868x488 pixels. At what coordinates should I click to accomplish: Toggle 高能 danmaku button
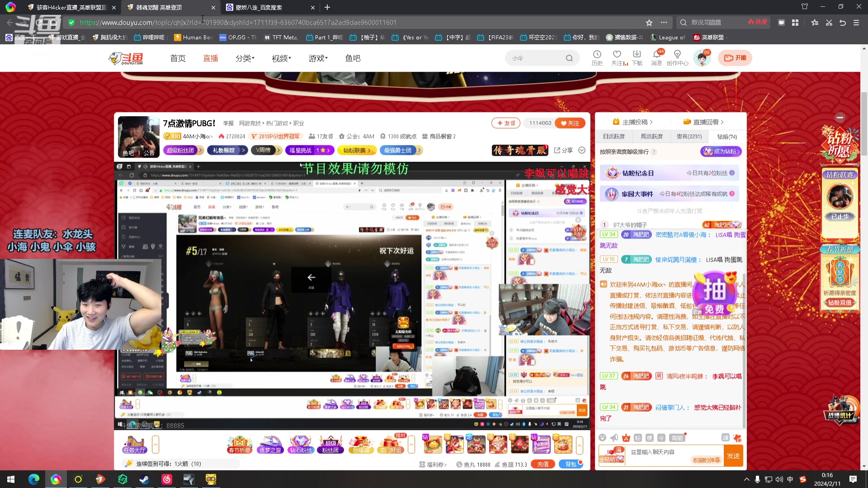(x=677, y=437)
